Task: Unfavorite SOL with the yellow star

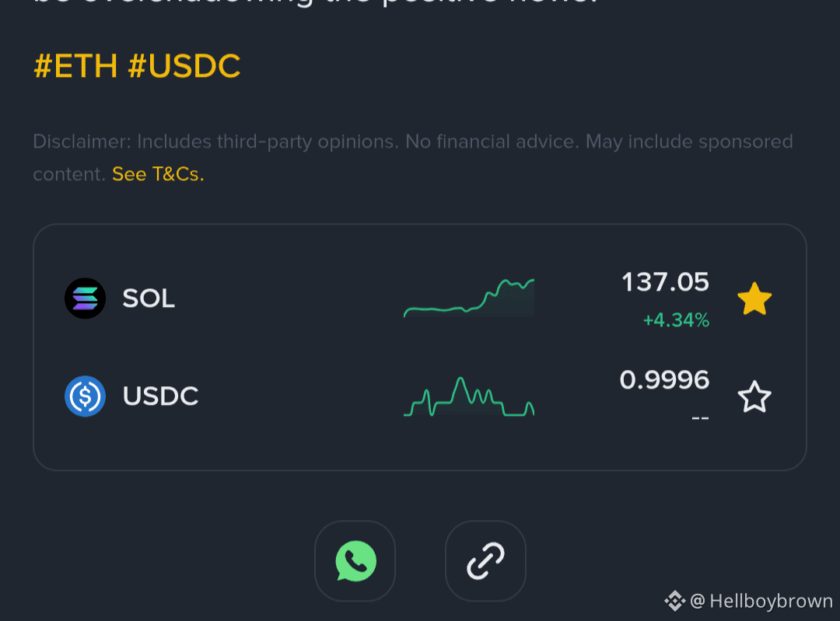Action: click(x=754, y=299)
